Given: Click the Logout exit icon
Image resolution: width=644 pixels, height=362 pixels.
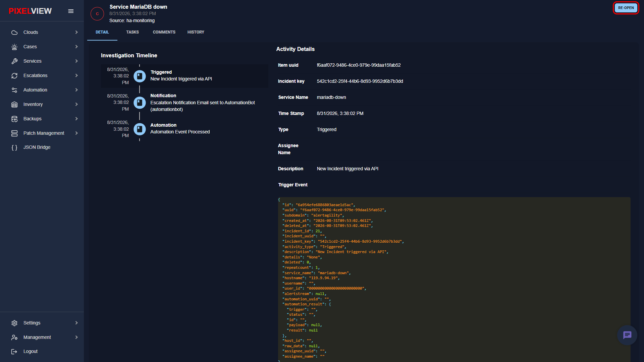Looking at the screenshot, I should click(x=14, y=352).
